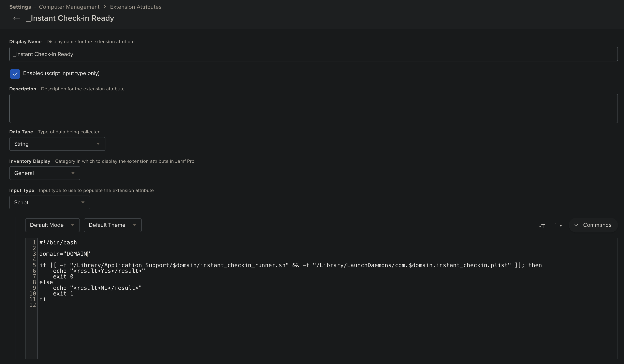Viewport: 624px width, 364px height.
Task: Toggle the Enabled script checkbox
Action: click(15, 74)
